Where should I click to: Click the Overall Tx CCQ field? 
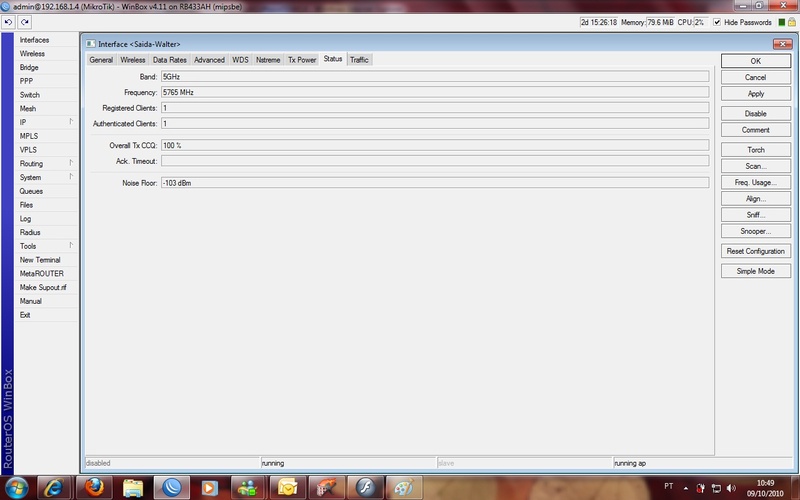[435, 145]
